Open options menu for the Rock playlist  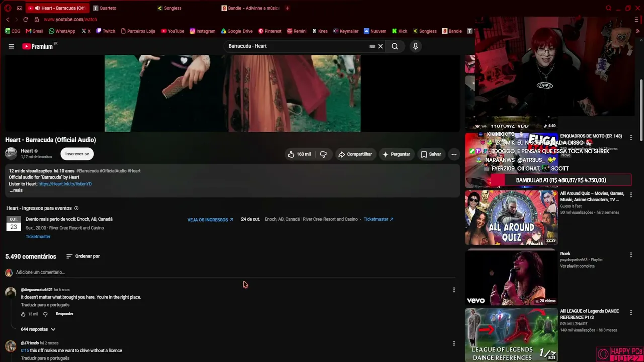pyautogui.click(x=631, y=255)
